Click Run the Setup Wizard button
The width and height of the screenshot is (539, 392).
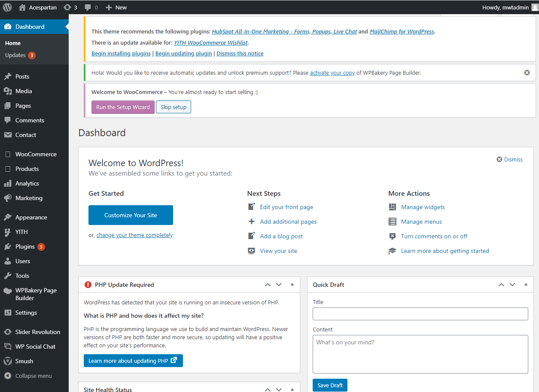pyautogui.click(x=123, y=107)
